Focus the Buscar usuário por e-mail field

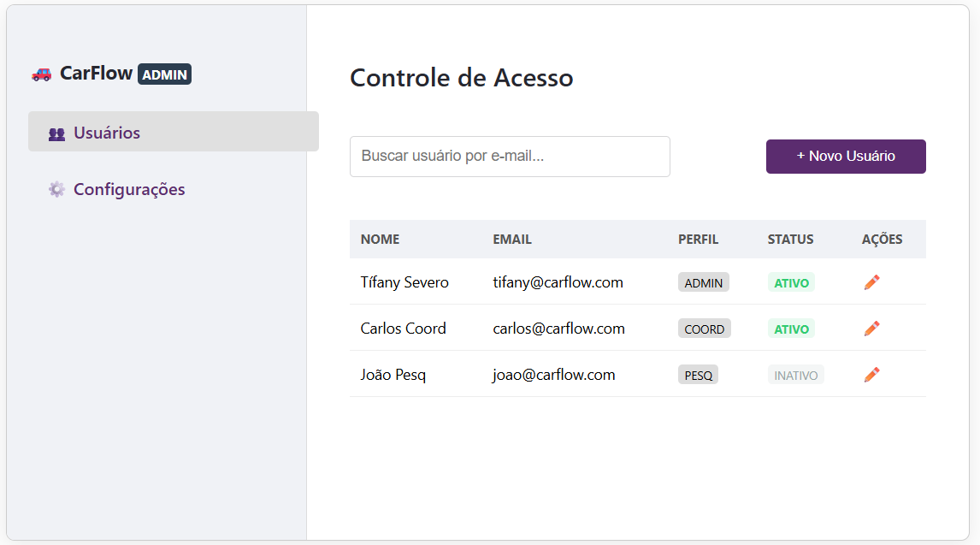click(510, 157)
